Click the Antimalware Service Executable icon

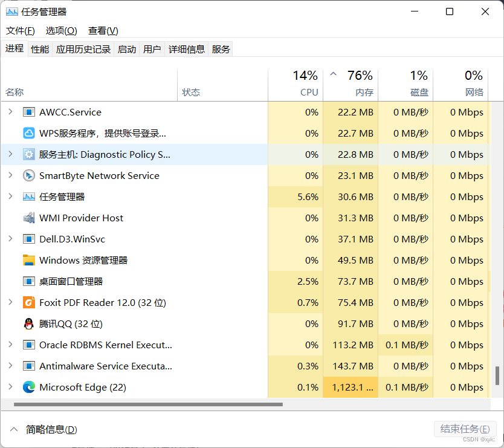(28, 366)
